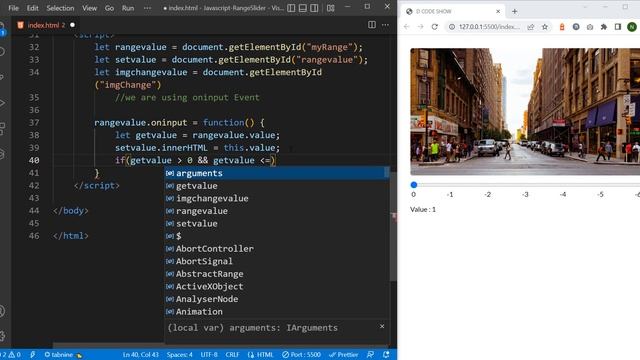This screenshot has width=640, height=360.
Task: Choose 'AbortController' autocomplete suggestion
Action: (x=276, y=249)
